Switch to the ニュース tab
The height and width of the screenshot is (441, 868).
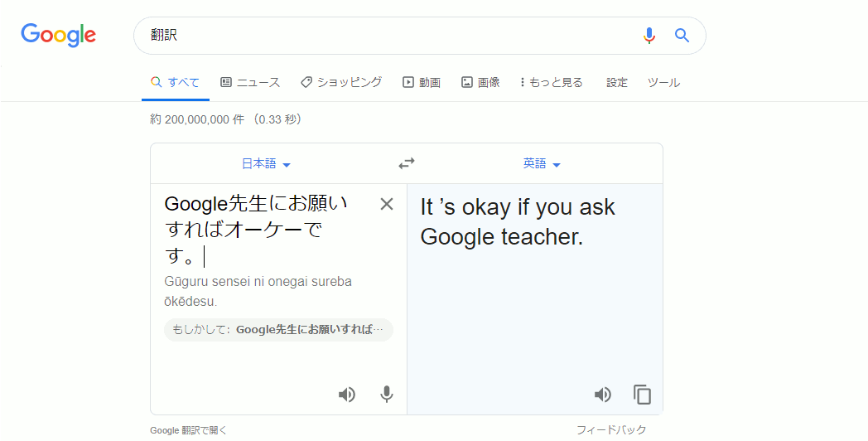coord(250,83)
